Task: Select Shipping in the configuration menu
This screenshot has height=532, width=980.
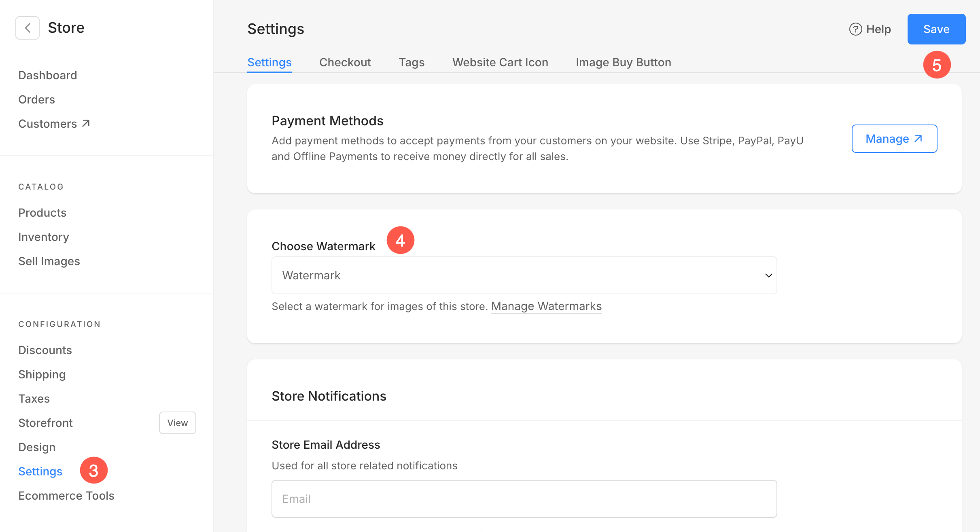Action: (42, 374)
